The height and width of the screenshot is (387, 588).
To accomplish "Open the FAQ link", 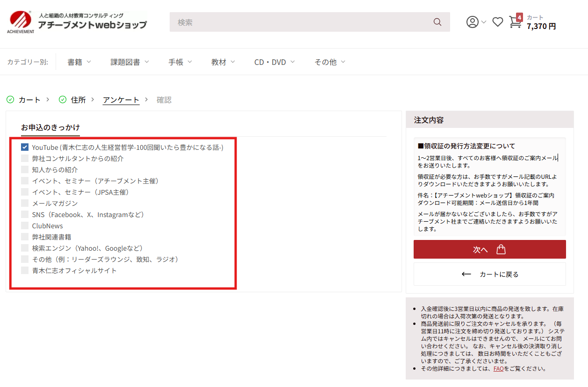I will click(498, 368).
